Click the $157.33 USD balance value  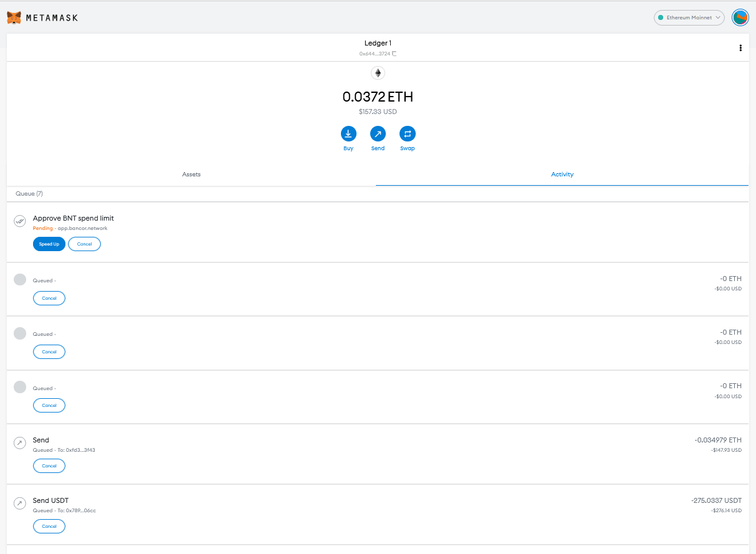378,112
